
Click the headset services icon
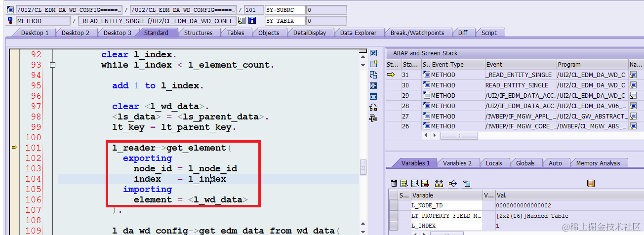point(373,107)
